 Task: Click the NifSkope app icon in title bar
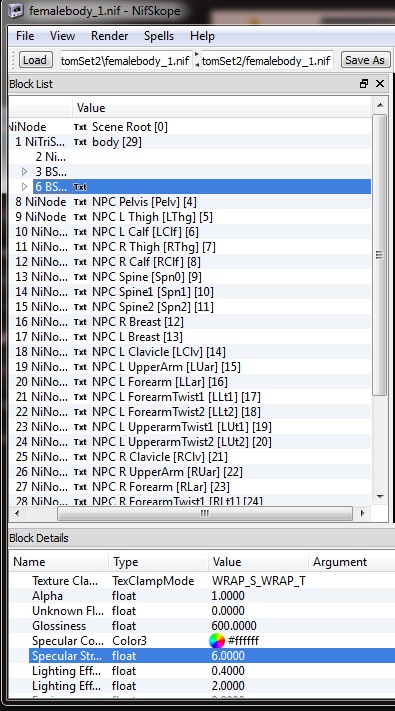(x=15, y=10)
